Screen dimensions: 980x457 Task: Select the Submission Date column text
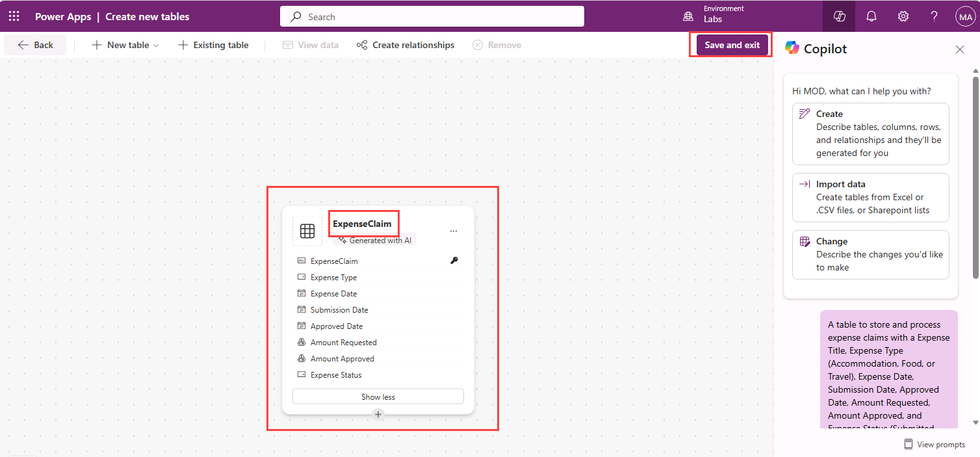coord(339,309)
